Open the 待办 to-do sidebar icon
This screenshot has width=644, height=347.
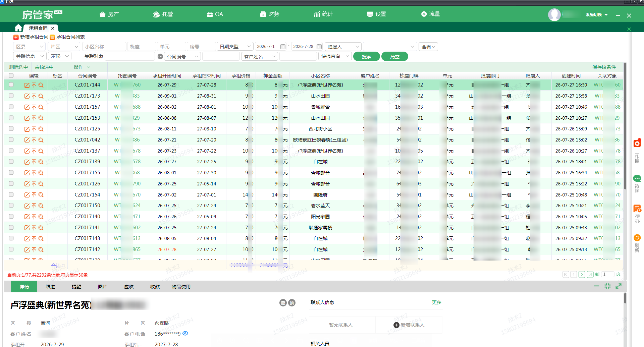point(637,209)
